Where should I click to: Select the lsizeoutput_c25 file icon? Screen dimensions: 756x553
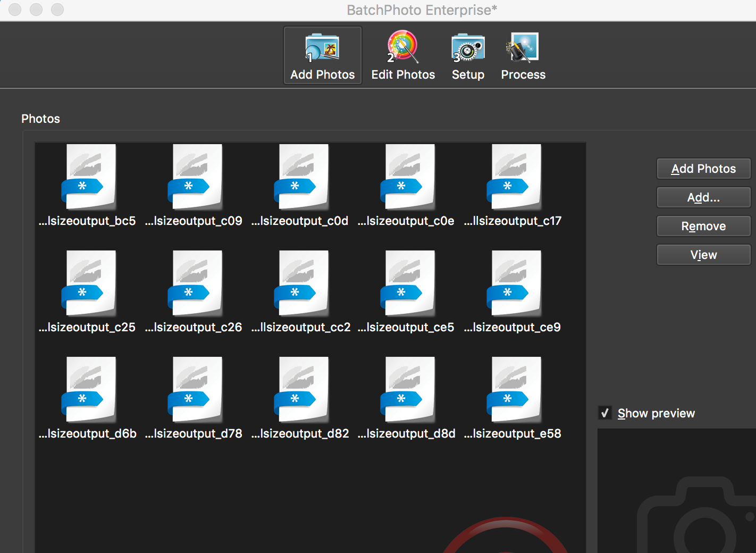pyautogui.click(x=88, y=283)
